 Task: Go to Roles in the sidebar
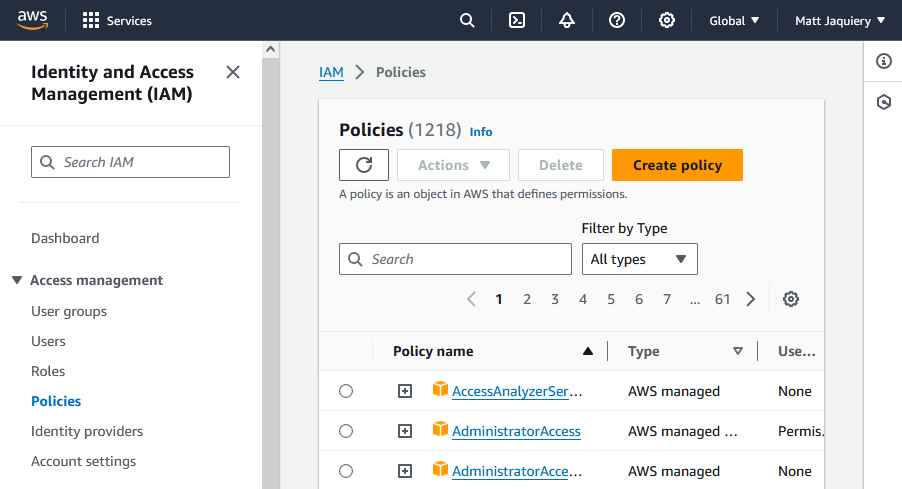pyautogui.click(x=48, y=371)
